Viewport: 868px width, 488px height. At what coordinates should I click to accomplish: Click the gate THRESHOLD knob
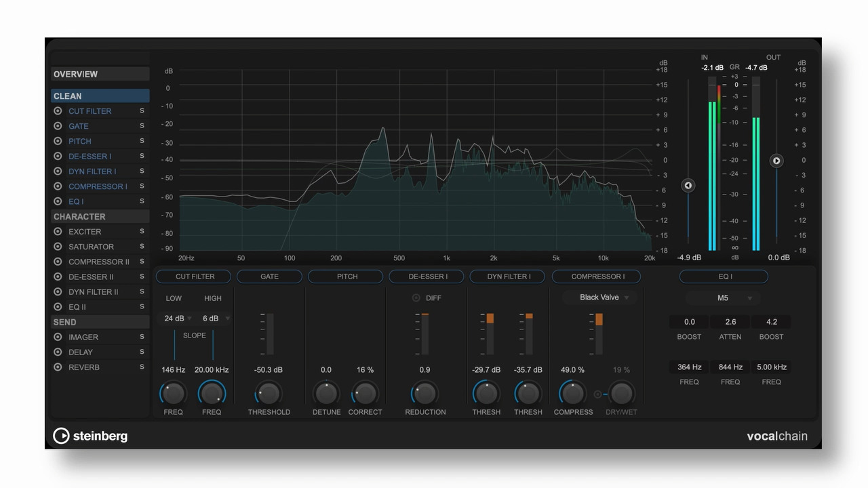click(x=269, y=392)
